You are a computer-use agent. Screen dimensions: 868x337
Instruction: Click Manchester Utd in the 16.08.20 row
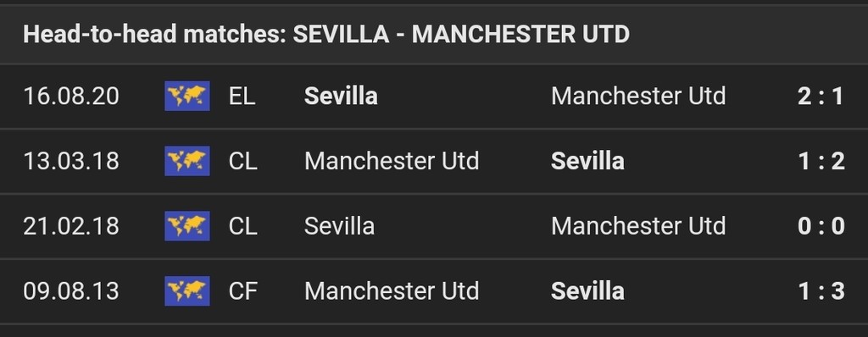click(638, 97)
